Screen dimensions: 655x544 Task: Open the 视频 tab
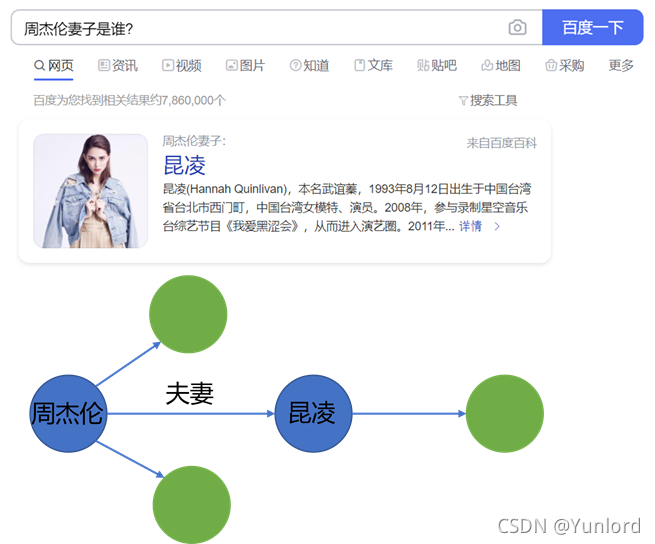tap(182, 66)
